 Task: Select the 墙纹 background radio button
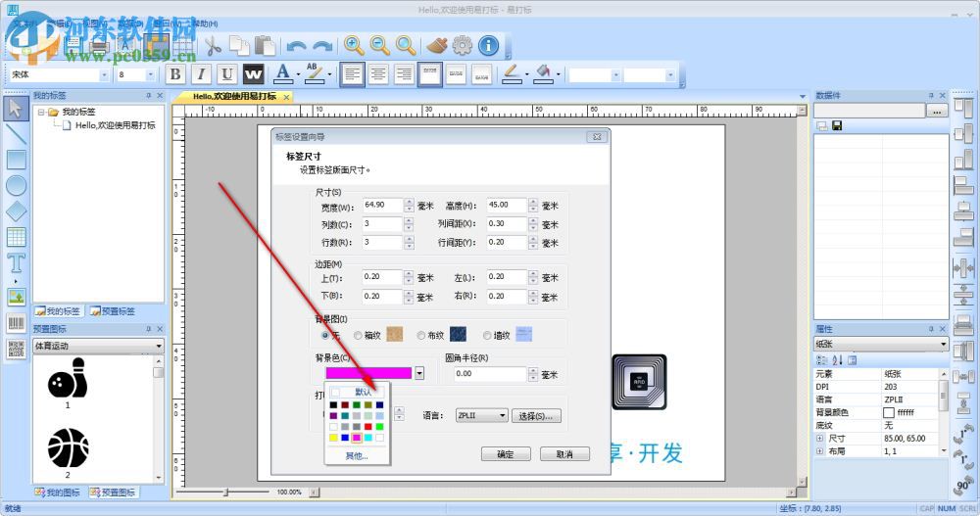[487, 336]
